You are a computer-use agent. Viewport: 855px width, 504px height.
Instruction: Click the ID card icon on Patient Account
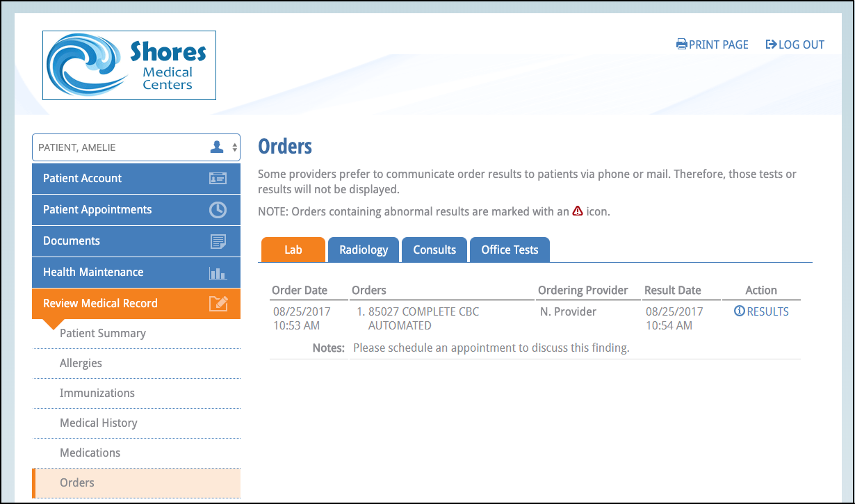coord(218,178)
